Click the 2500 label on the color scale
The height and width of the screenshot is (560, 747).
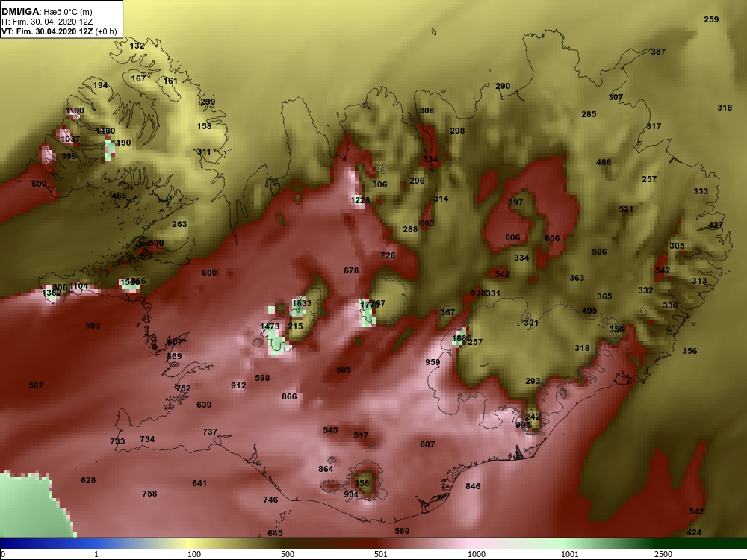[663, 554]
